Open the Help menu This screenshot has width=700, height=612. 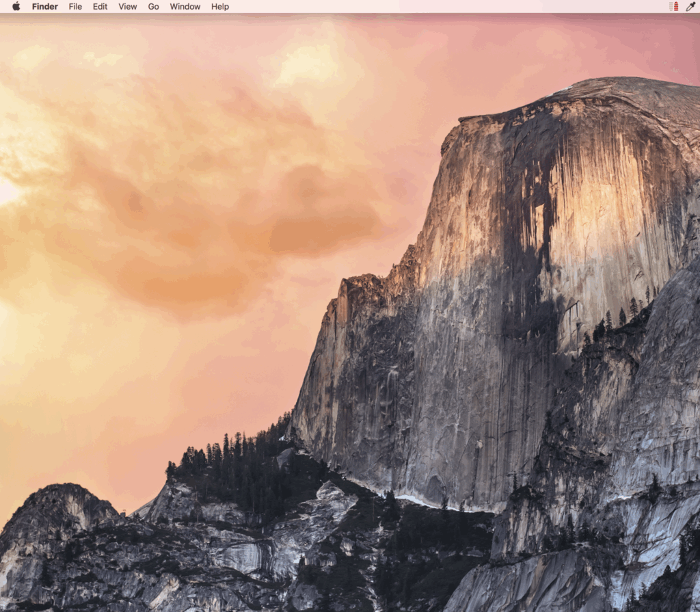(220, 7)
